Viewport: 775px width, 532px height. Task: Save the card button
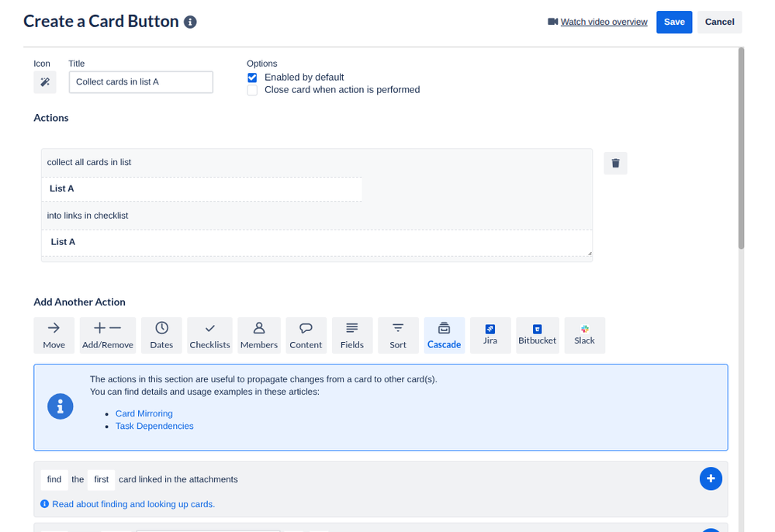point(673,22)
